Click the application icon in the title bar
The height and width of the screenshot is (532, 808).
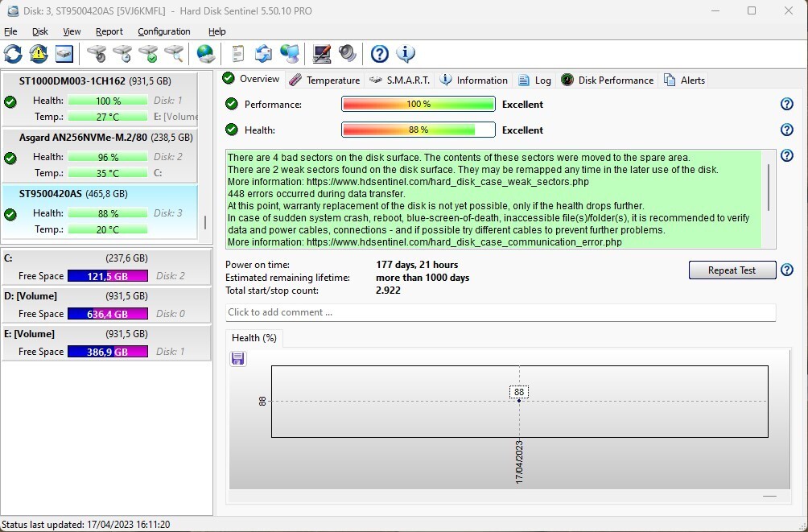click(x=13, y=10)
